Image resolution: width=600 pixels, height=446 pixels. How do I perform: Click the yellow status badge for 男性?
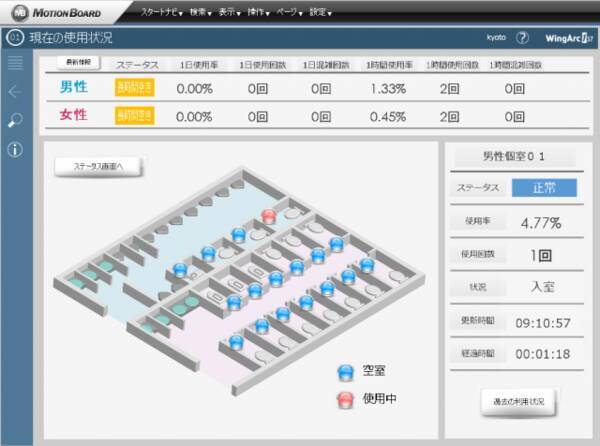coord(135,87)
